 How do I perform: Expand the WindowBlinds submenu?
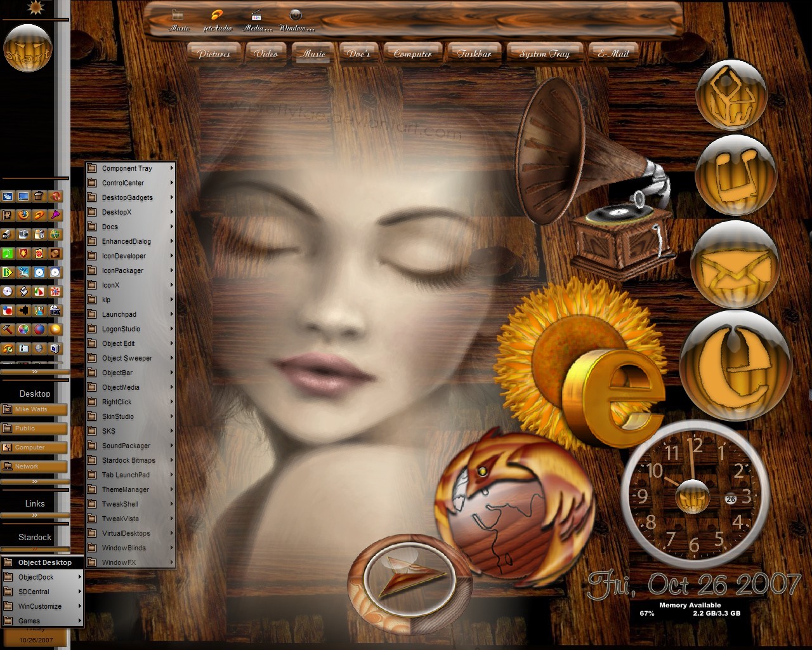point(130,548)
